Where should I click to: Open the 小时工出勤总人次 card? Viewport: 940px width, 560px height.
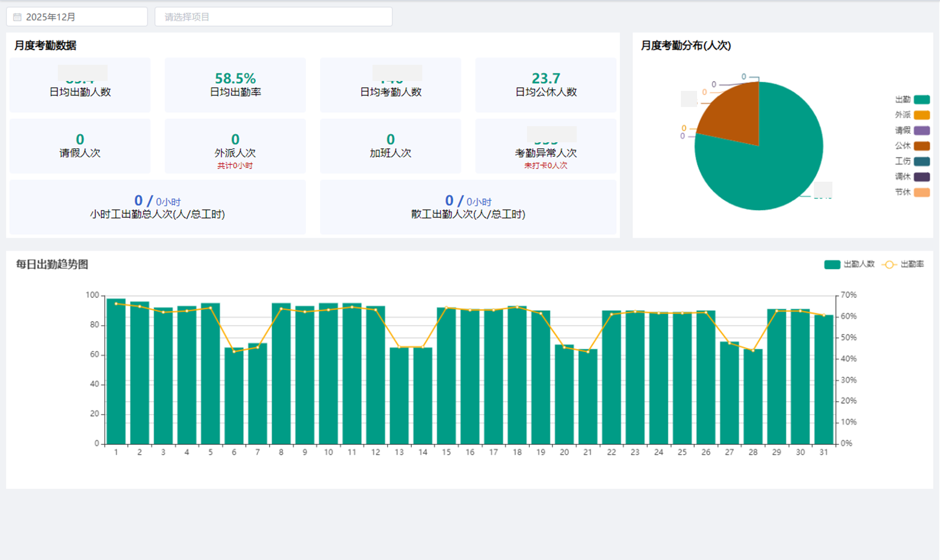click(157, 207)
